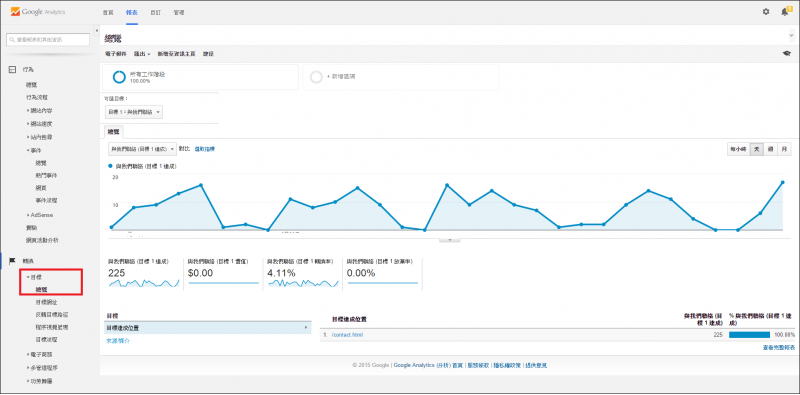Image resolution: width=800 pixels, height=395 pixels.
Task: Click the 所有工作階段 blue ring icon
Action: [119, 77]
